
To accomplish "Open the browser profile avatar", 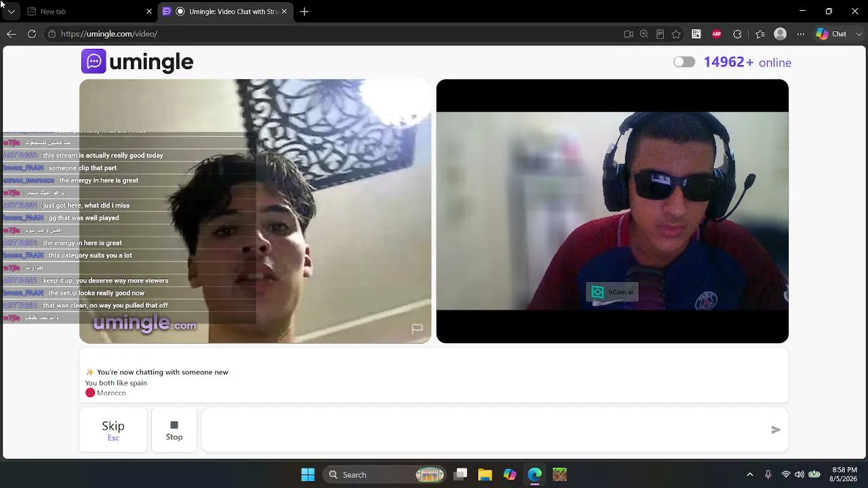I will point(781,34).
